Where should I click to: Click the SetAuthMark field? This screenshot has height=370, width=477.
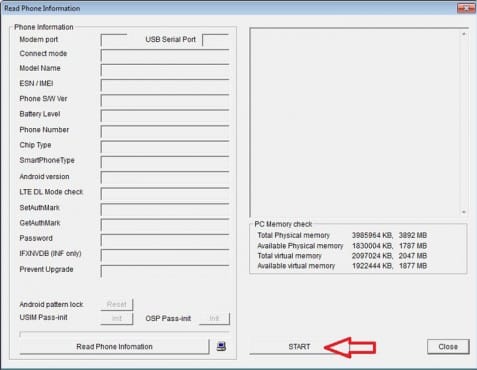(x=165, y=209)
